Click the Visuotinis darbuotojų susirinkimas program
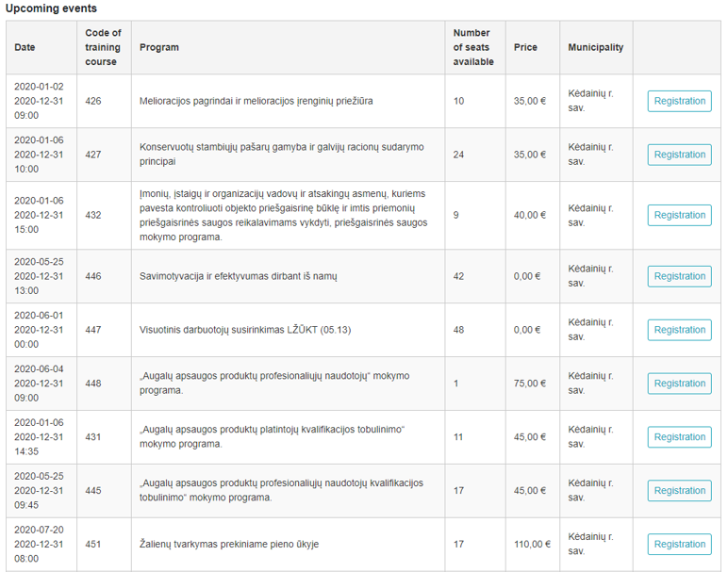 (245, 330)
